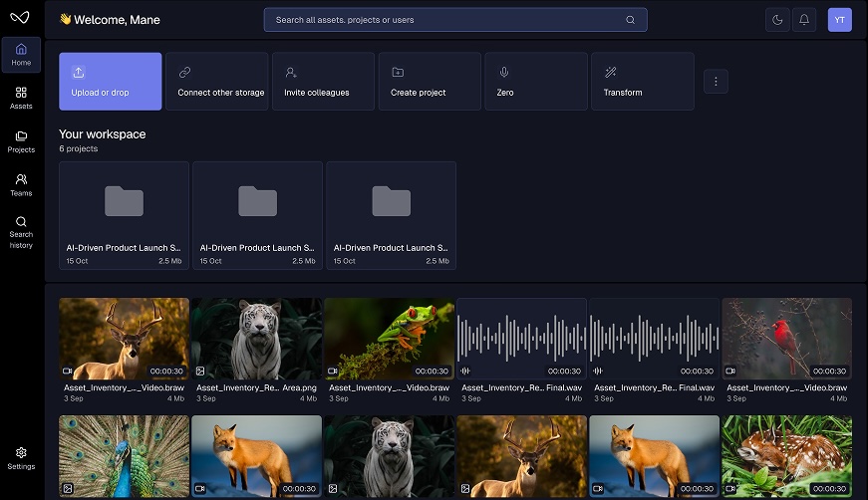Screen dimensions: 868x500
Task: Open the second AI-Driven Product Launch folder
Action: coord(257,216)
